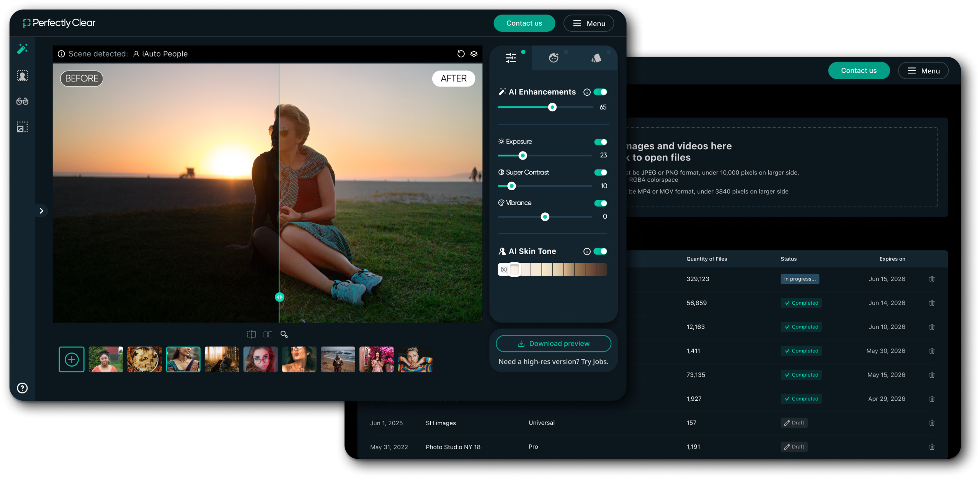Select the magic wand enhance tool in sidebar
980x478 pixels.
pos(22,49)
